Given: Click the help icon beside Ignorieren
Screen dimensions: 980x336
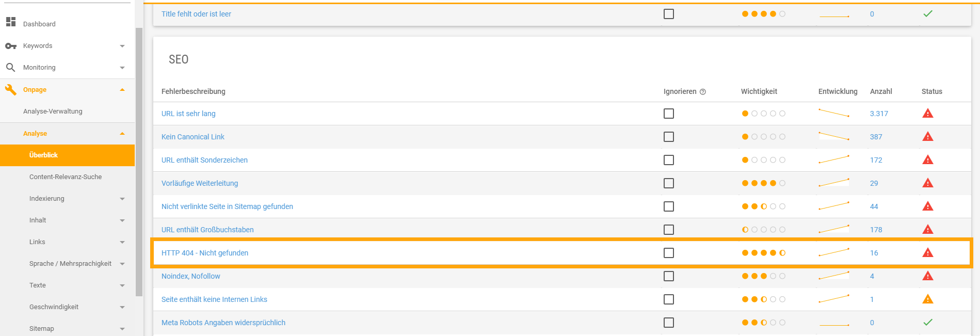Looking at the screenshot, I should coord(703,92).
